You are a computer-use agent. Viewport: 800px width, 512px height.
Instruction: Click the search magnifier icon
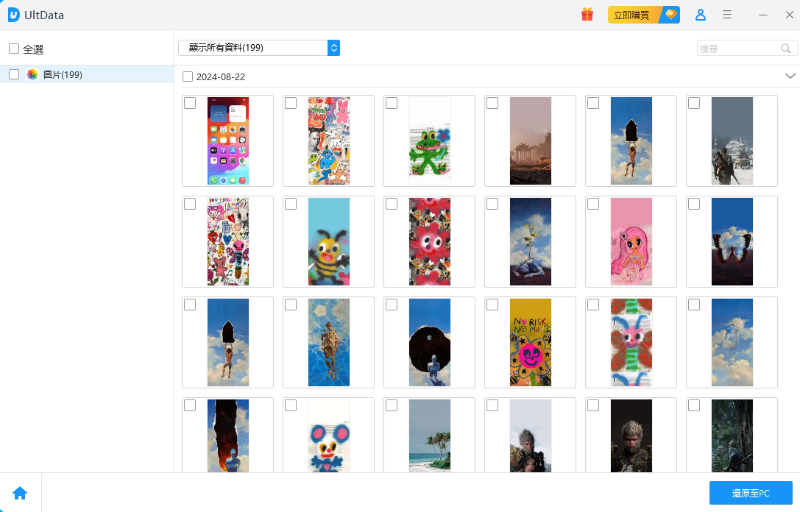tap(786, 48)
